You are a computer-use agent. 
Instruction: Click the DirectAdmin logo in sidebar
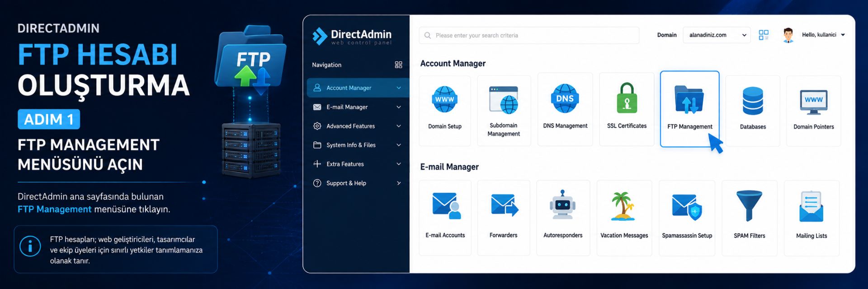[352, 37]
